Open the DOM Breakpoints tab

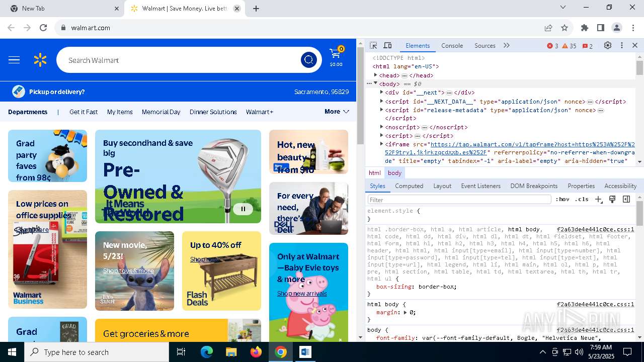[x=534, y=186]
